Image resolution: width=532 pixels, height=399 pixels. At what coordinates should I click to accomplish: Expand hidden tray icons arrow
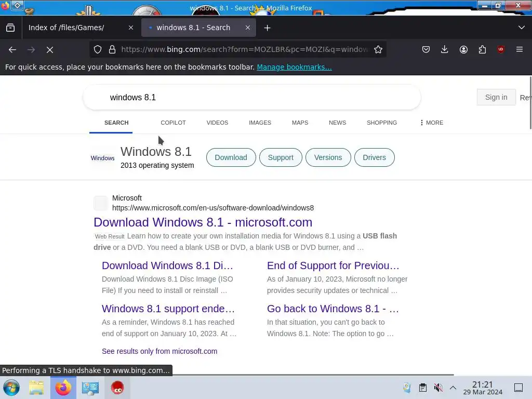(x=453, y=388)
